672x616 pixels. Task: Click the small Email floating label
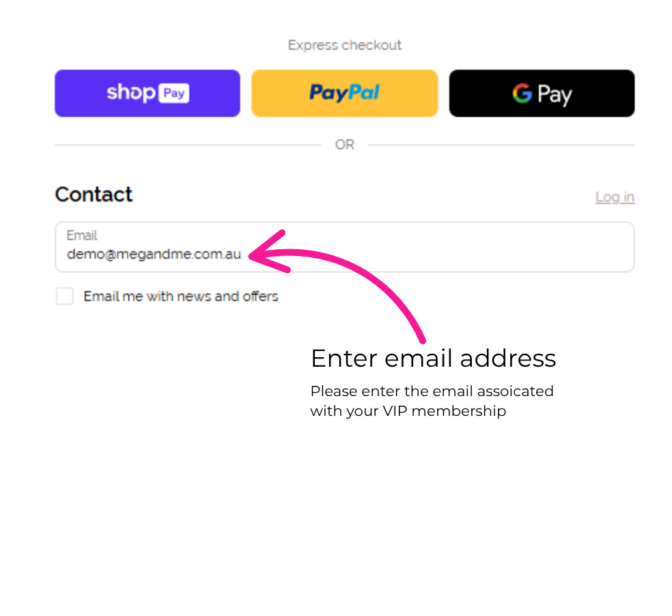point(82,236)
